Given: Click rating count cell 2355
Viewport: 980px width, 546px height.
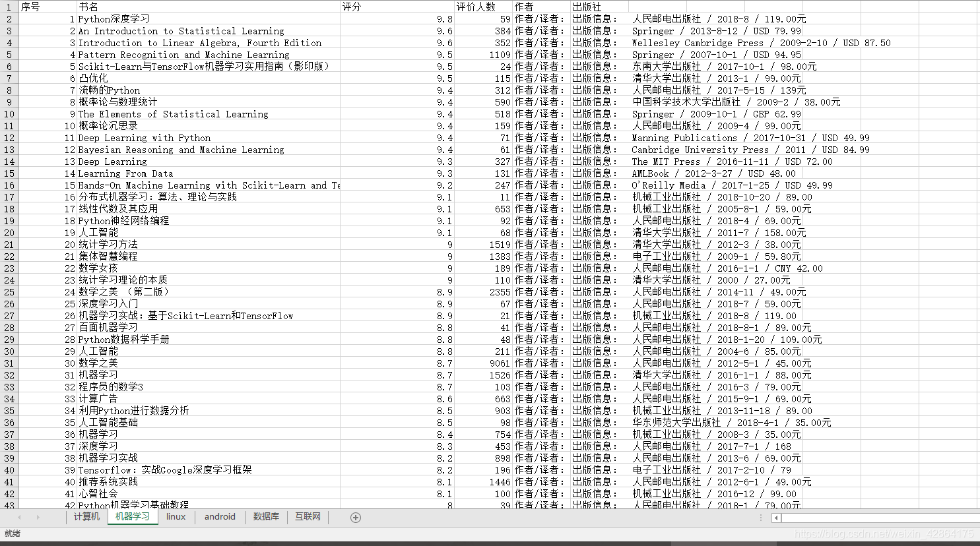Looking at the screenshot, I should [484, 292].
